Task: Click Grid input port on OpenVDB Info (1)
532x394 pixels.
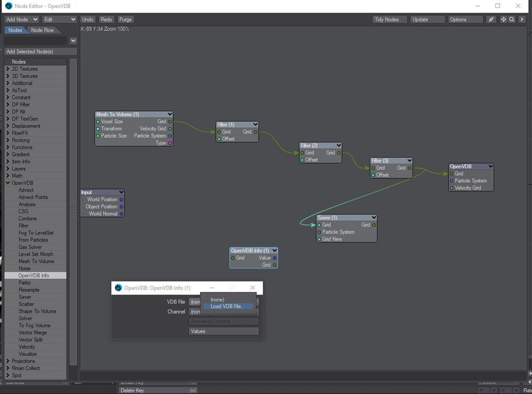Action: pos(233,258)
